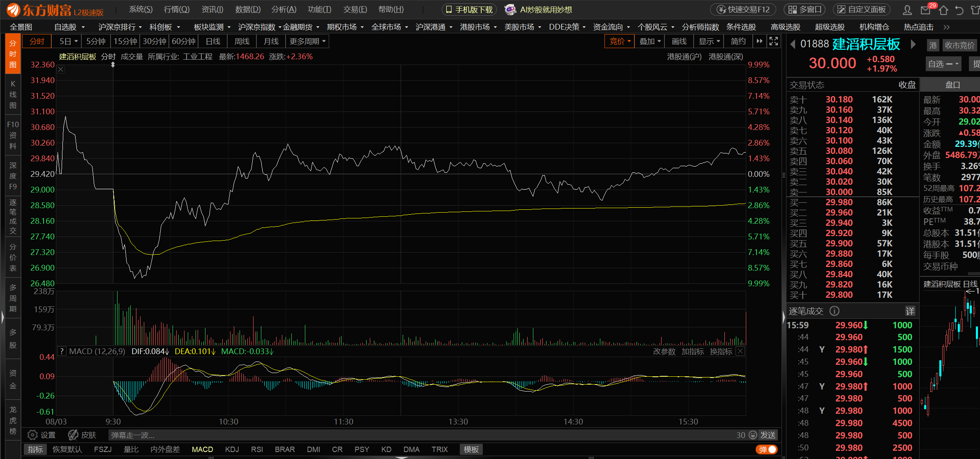This screenshot has height=459, width=980.
Task: Open the mail inbox with 29 unread
Action: click(x=926, y=9)
